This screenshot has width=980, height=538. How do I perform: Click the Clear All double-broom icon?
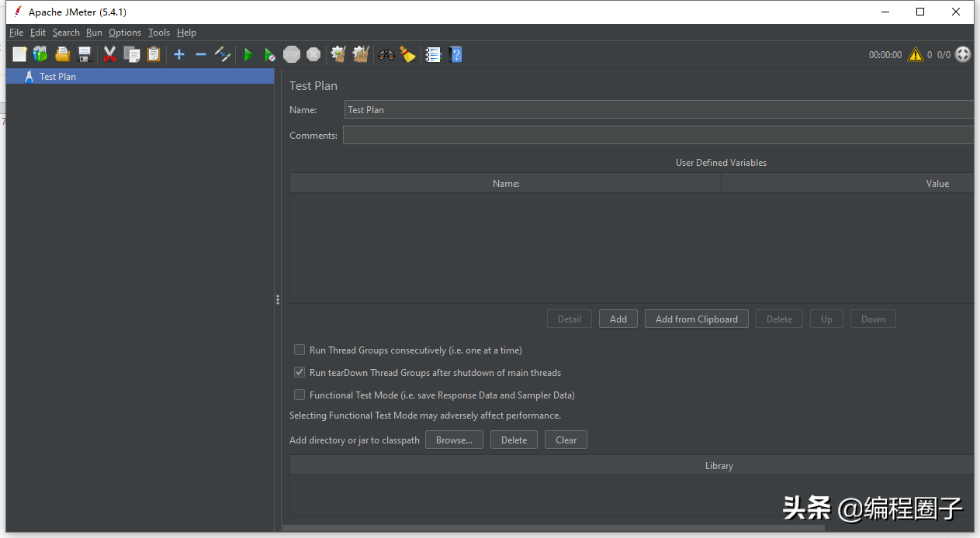[x=360, y=54]
